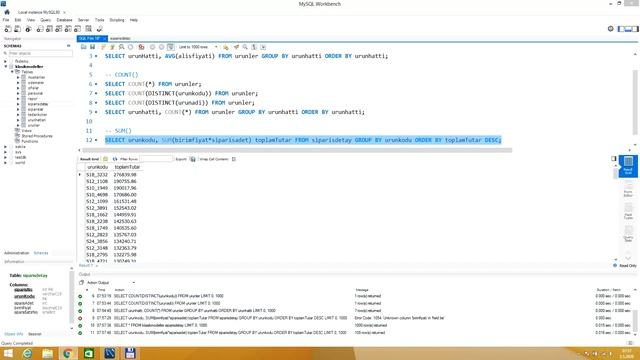Screen dimensions: 640x360
Task: Toggle stop-on-error execution in the editor toolbar
Action: pyautogui.click(x=141, y=47)
